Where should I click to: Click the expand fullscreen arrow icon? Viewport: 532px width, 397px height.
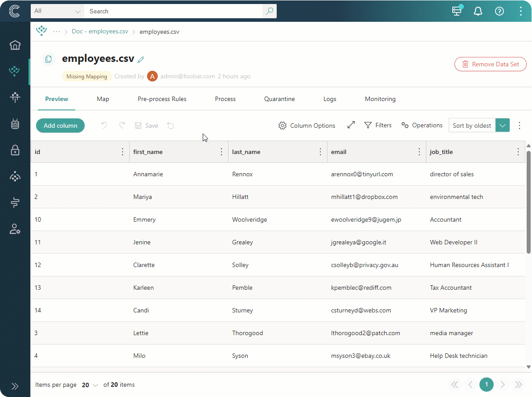(x=351, y=125)
